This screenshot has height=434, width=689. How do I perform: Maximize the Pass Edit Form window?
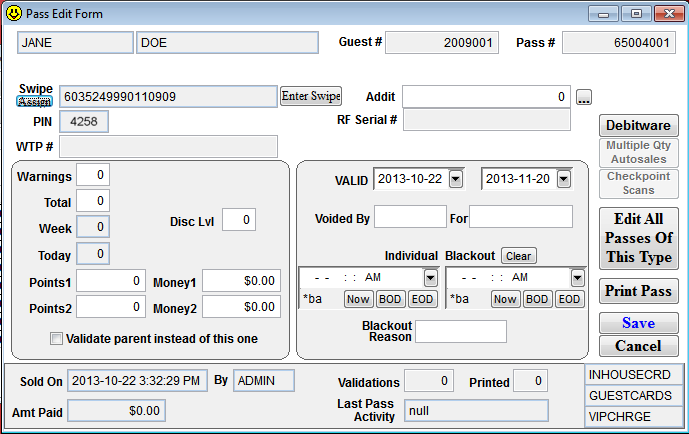click(636, 14)
